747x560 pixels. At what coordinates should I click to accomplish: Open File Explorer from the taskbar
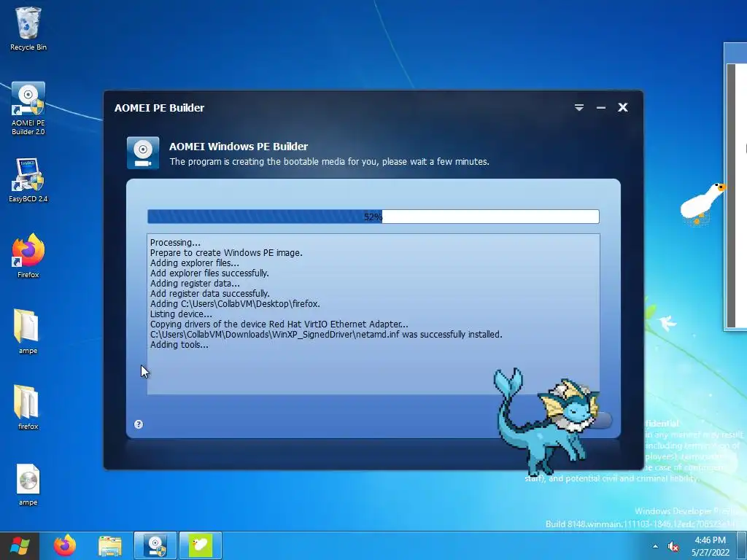110,545
